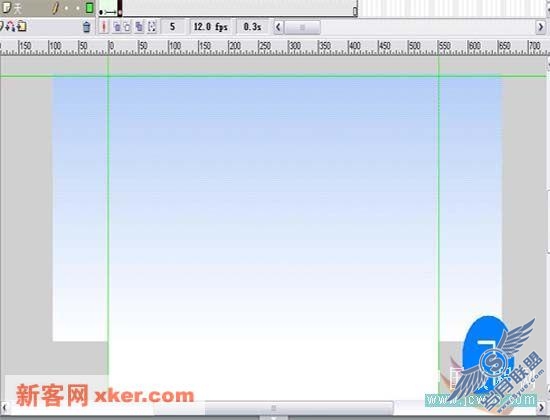The image size is (550, 420).
Task: Click the Delete Layer trash icon
Action: pyautogui.click(x=86, y=27)
